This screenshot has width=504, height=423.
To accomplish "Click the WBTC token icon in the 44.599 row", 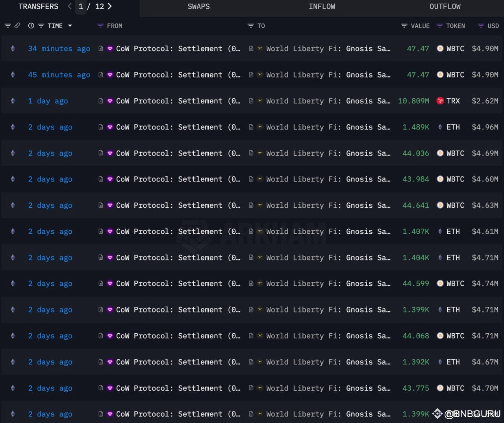I will tap(440, 283).
